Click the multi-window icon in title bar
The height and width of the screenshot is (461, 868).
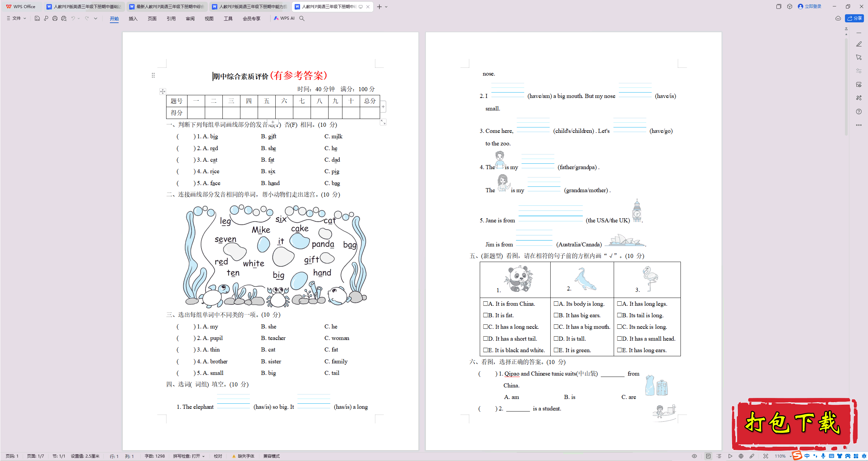779,6
